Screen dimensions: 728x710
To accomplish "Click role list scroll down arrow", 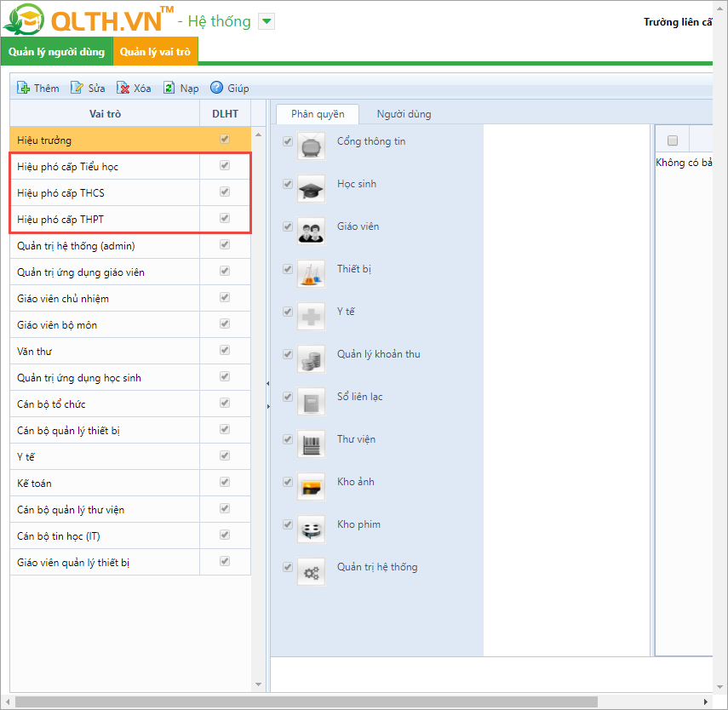I will tap(259, 684).
